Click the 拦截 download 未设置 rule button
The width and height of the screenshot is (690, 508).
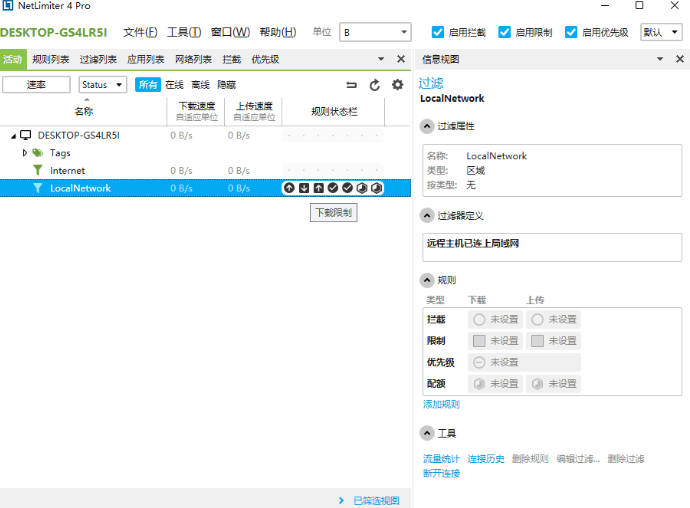click(495, 319)
